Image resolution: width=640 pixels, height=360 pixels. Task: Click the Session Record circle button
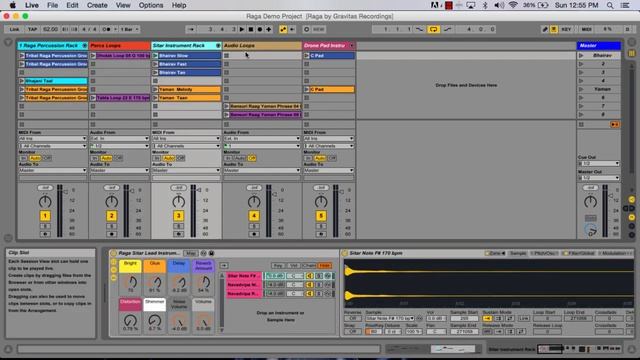click(307, 29)
